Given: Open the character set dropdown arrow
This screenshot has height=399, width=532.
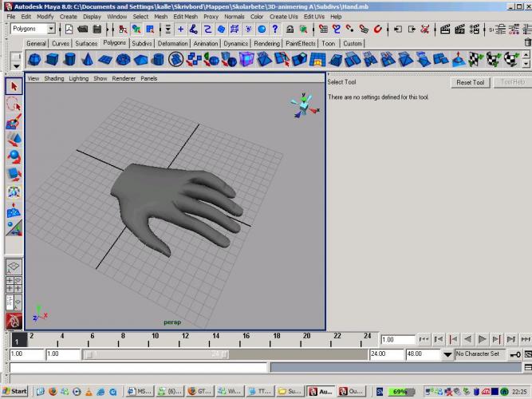Looking at the screenshot, I should tap(447, 354).
